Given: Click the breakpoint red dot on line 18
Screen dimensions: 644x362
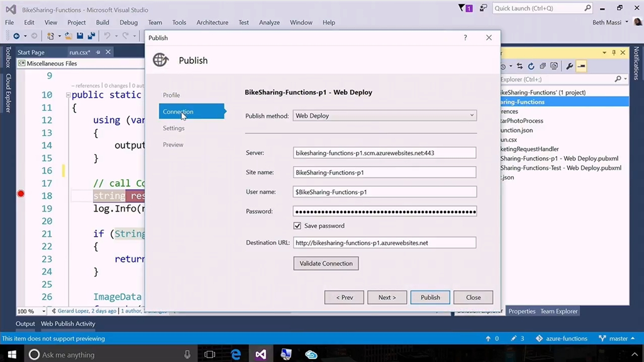Looking at the screenshot, I should click(x=20, y=194).
